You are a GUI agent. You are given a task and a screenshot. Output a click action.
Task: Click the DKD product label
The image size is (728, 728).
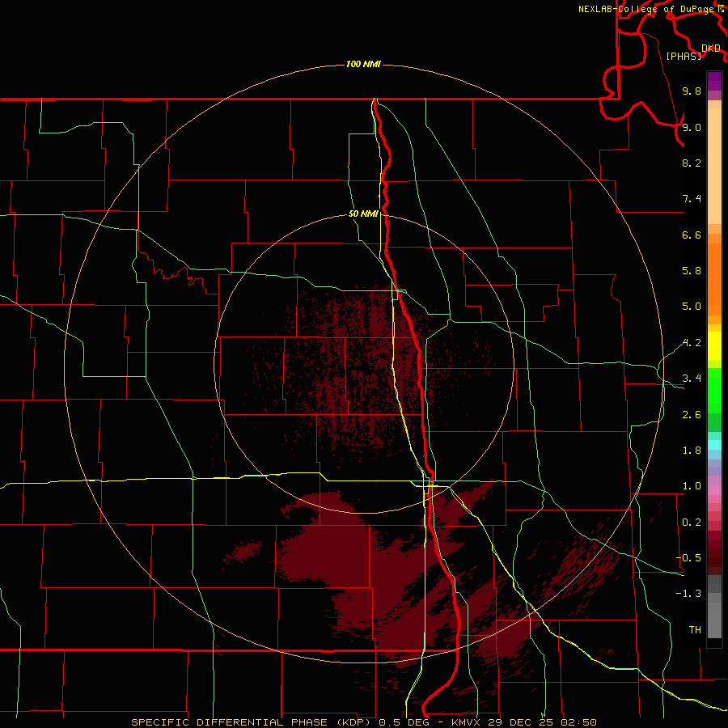click(711, 49)
